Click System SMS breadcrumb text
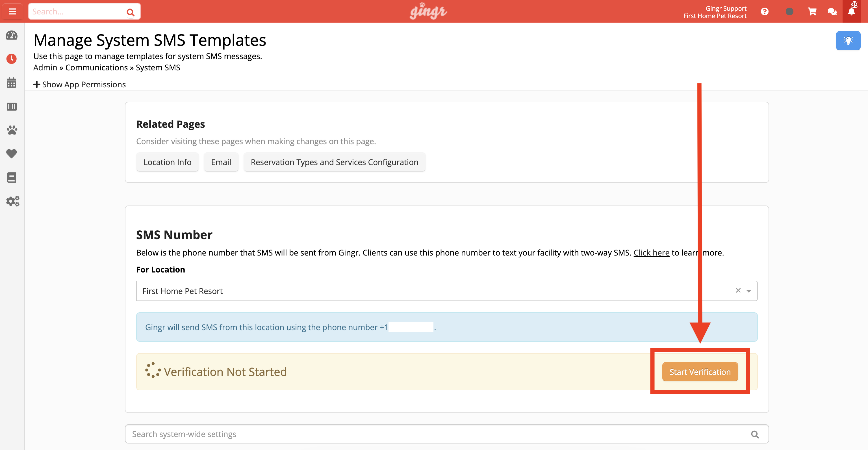 coord(158,68)
